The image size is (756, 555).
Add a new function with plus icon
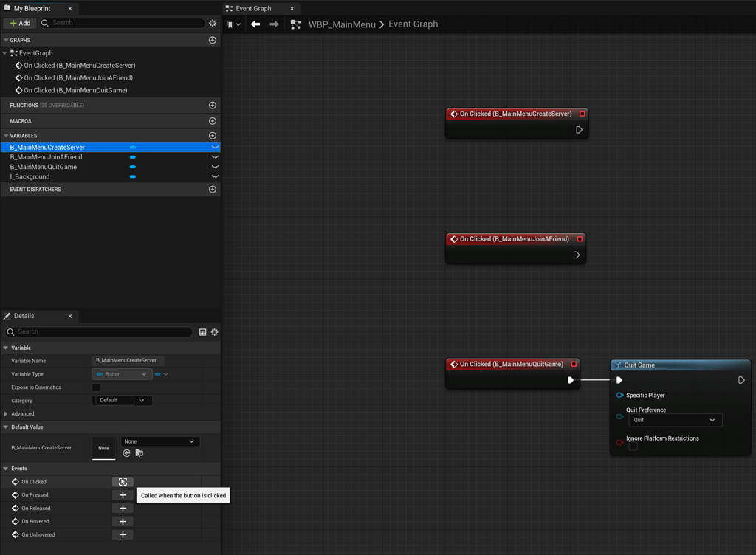coord(213,106)
